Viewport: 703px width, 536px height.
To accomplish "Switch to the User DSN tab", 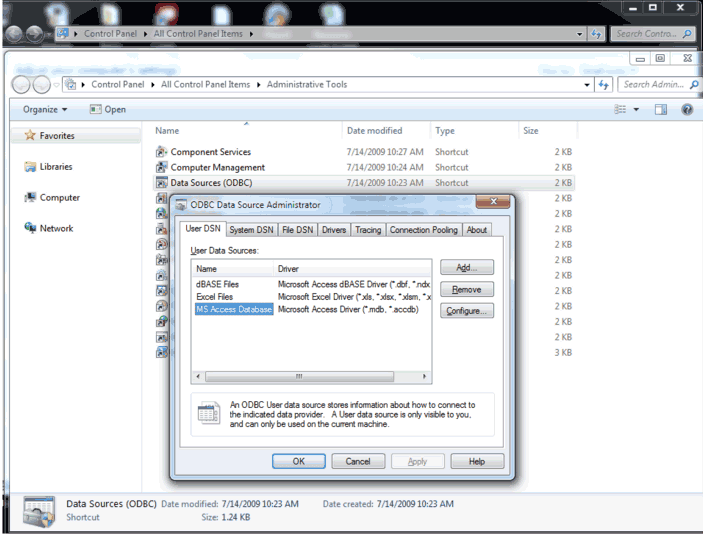I will pyautogui.click(x=203, y=229).
